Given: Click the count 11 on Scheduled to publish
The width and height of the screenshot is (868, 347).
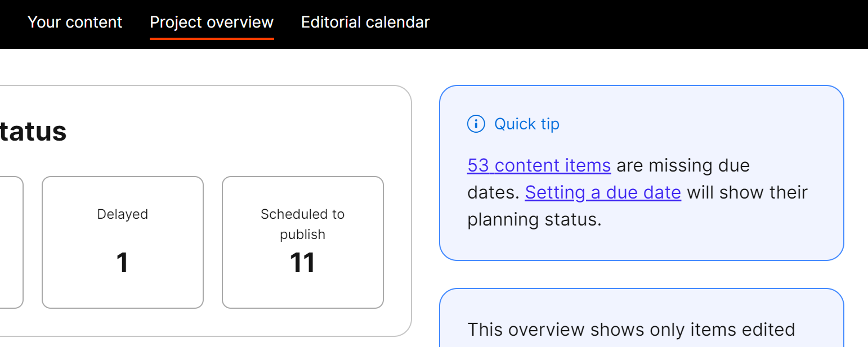Looking at the screenshot, I should point(302,262).
